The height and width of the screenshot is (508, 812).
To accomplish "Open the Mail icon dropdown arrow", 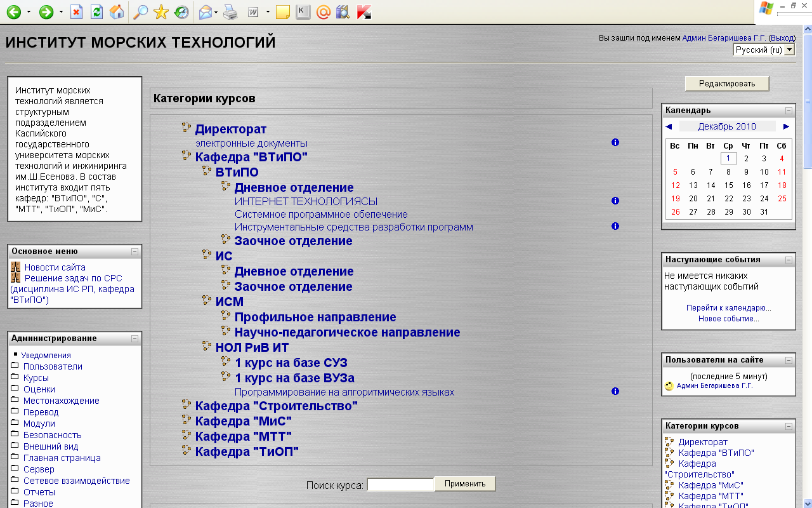I will coord(216,11).
